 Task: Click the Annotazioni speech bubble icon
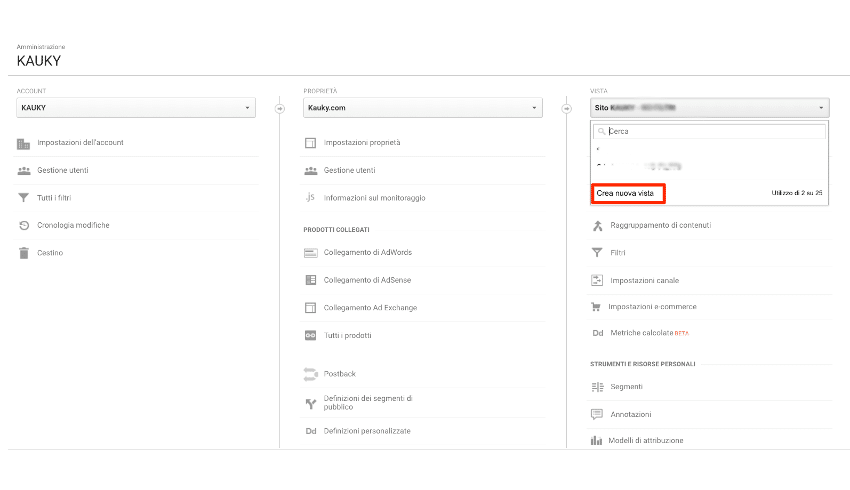597,415
